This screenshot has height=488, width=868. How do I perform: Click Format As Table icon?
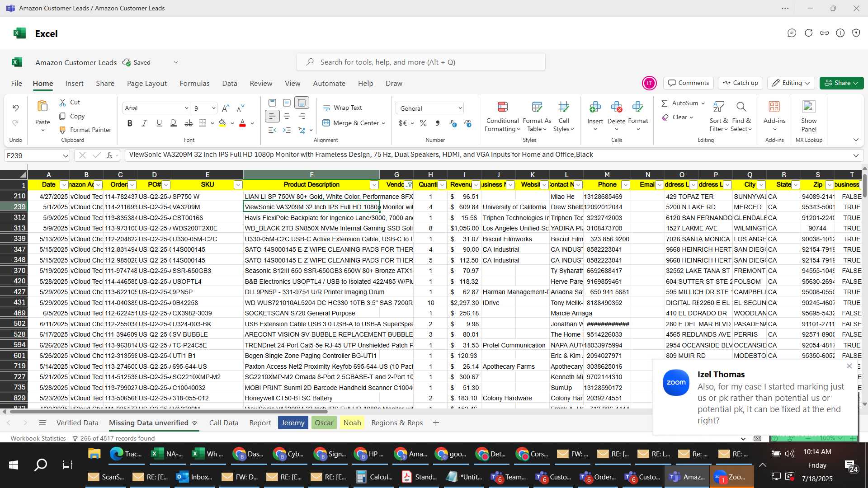(x=537, y=107)
